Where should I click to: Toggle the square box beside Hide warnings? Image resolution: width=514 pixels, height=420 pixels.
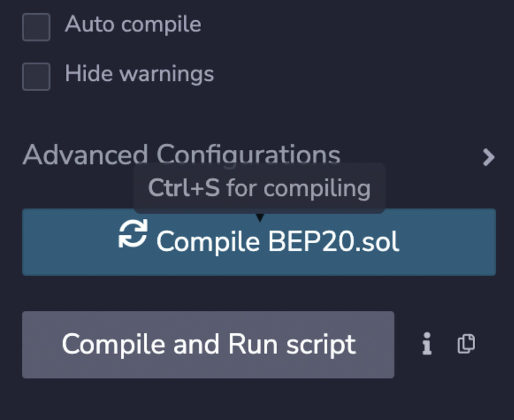(36, 77)
